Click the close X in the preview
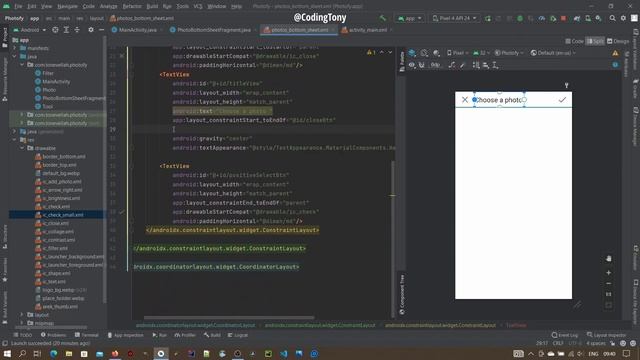The image size is (640, 360). click(x=464, y=100)
